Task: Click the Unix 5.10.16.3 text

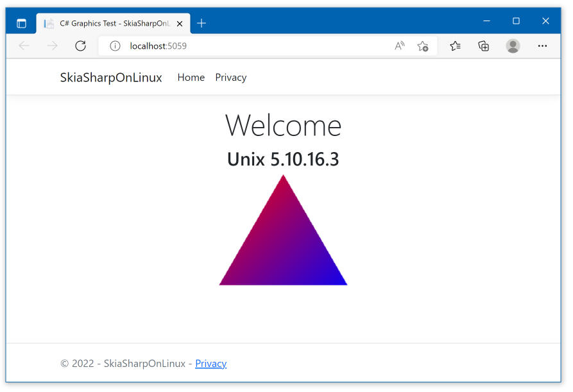Action: point(283,159)
